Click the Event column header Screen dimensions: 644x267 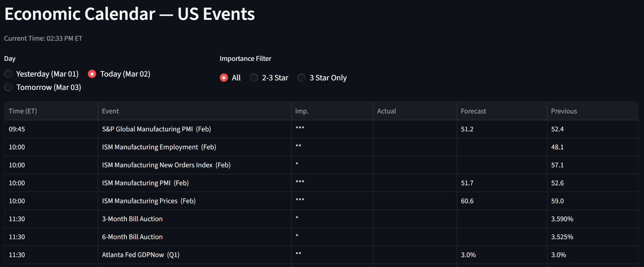(x=110, y=111)
